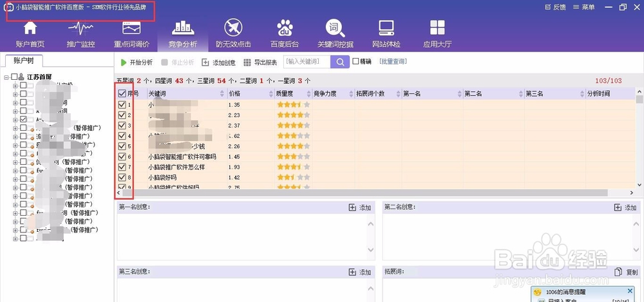Select keyword 小脑袋推广软件怎么样
This screenshot has width=644, height=302.
click(176, 167)
